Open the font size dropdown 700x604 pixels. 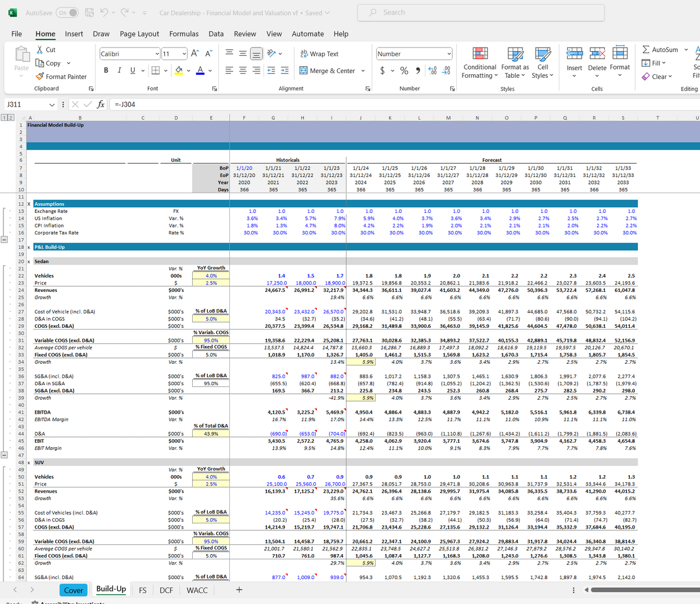[x=183, y=53]
